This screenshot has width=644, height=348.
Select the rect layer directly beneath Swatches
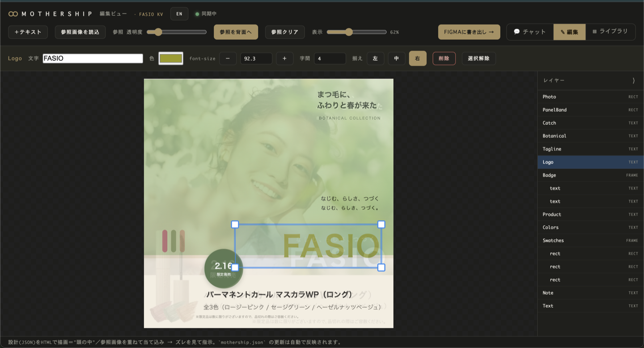[590, 254]
